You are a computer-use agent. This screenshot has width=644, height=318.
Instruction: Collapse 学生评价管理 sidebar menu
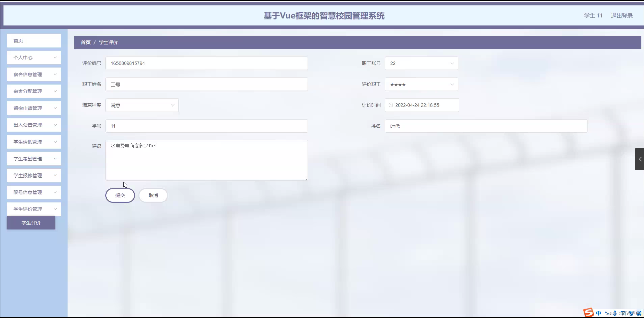(34, 209)
